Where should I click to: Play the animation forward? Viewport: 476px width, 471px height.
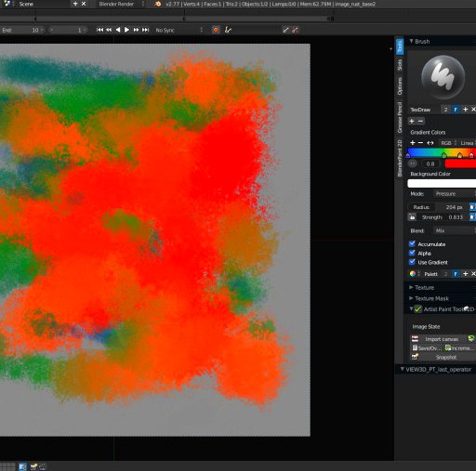tap(126, 30)
